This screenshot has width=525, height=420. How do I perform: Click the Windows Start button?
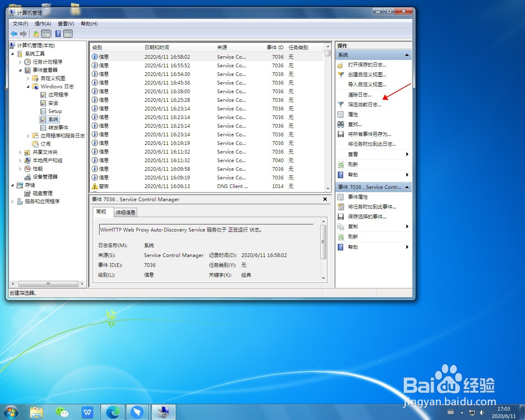pos(11,412)
